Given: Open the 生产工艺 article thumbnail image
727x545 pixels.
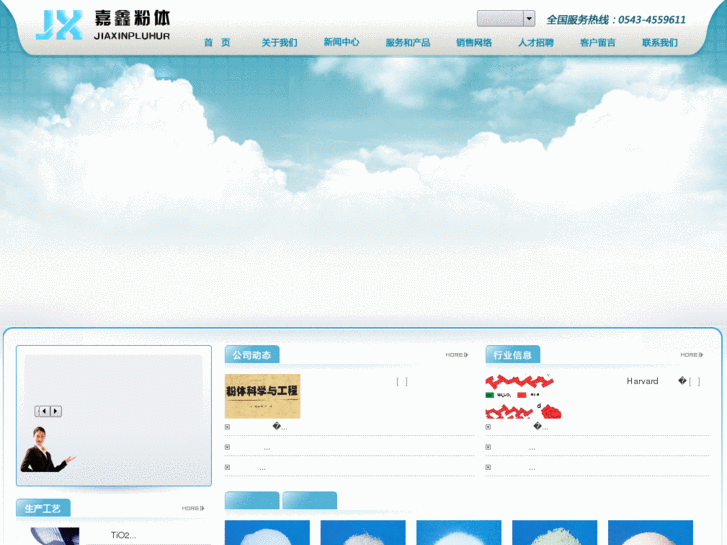Looking at the screenshot, I should [55, 536].
